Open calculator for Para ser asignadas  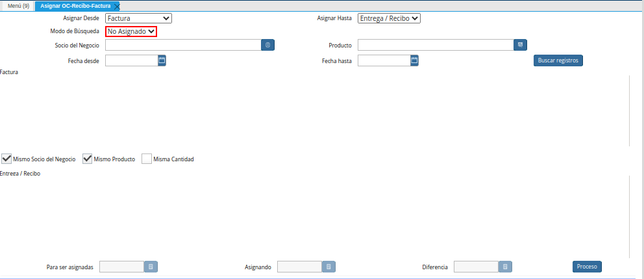(151, 267)
